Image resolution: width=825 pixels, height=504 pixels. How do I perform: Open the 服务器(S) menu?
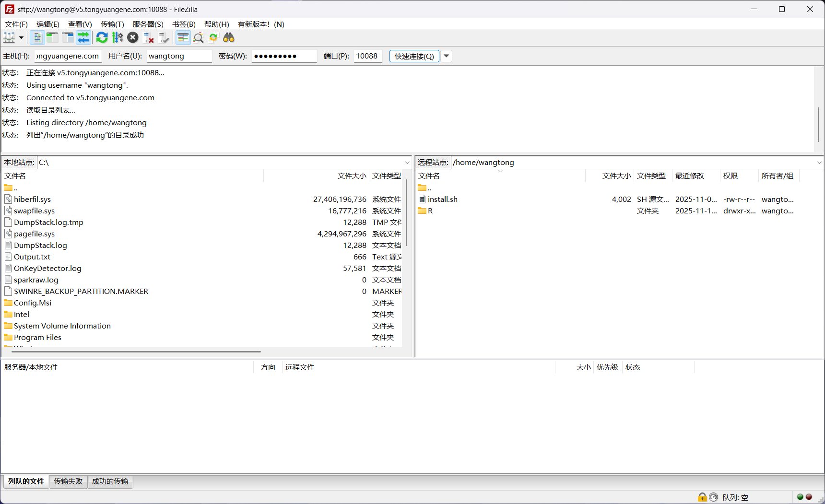coord(148,24)
